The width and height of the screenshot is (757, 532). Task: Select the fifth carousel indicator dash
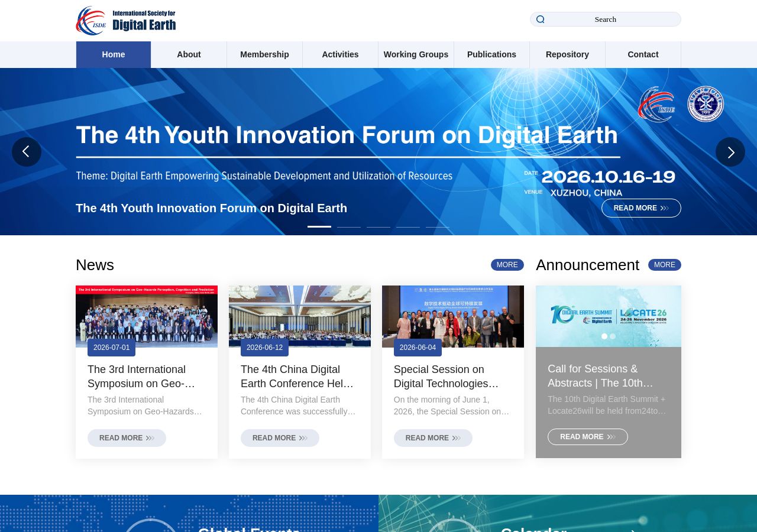438,227
